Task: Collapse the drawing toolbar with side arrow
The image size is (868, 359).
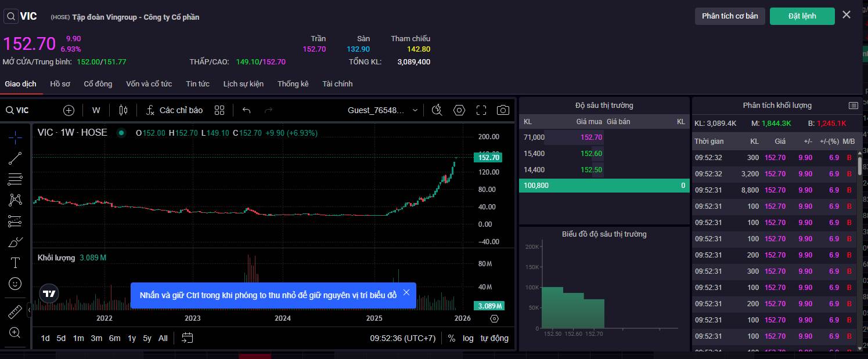Action: 30,310
